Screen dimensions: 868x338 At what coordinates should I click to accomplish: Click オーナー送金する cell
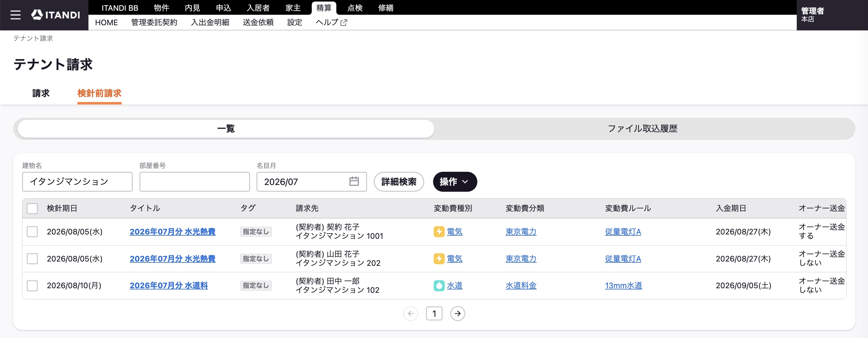click(x=822, y=231)
